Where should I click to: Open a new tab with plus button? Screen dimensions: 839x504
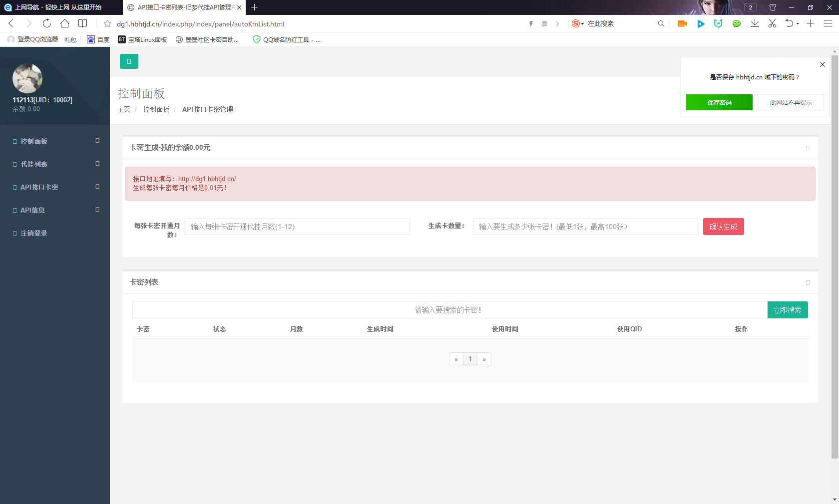coord(254,7)
